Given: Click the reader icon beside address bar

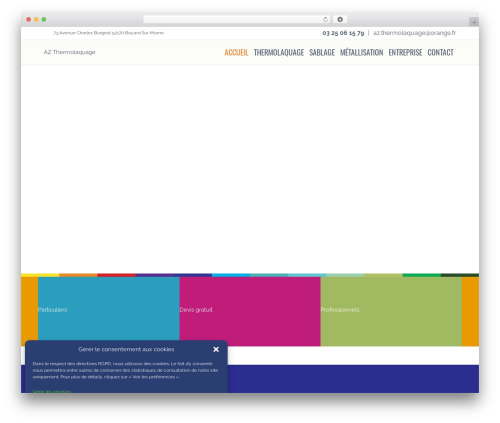Looking at the screenshot, I should [340, 19].
